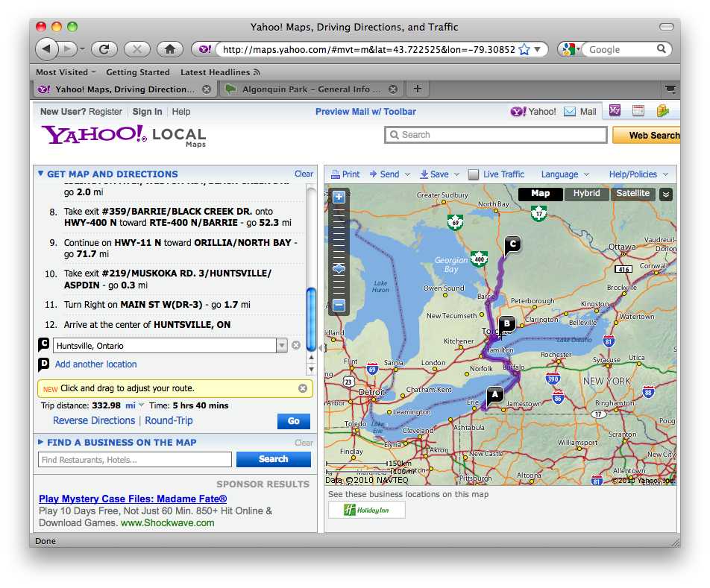This screenshot has height=588, width=710.
Task: Select the Map view mode
Action: pos(540,194)
